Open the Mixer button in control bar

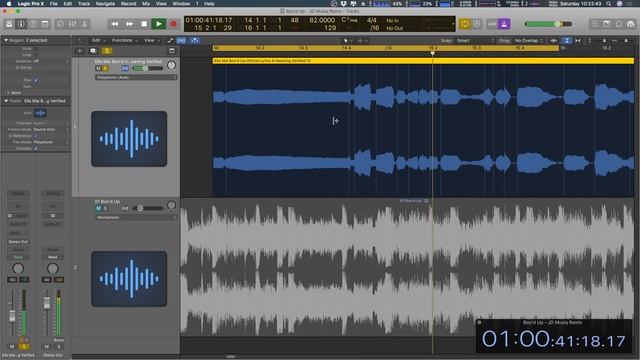(x=72, y=24)
